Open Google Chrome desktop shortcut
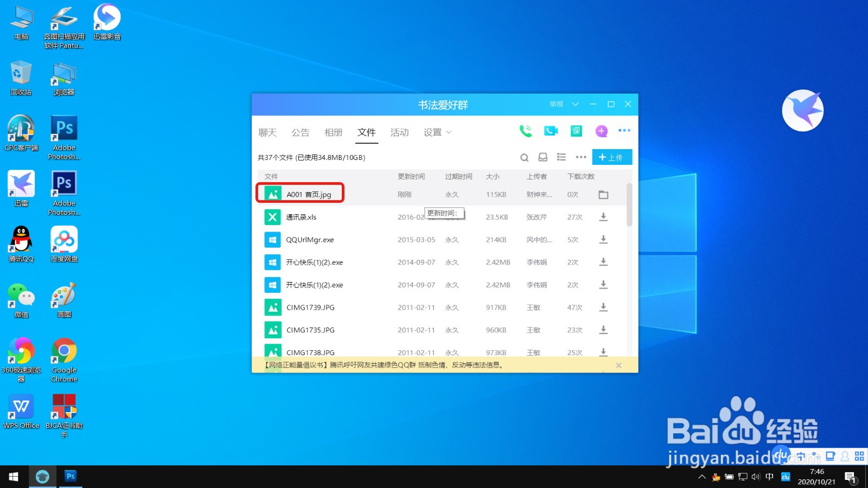868x488 pixels. (64, 359)
